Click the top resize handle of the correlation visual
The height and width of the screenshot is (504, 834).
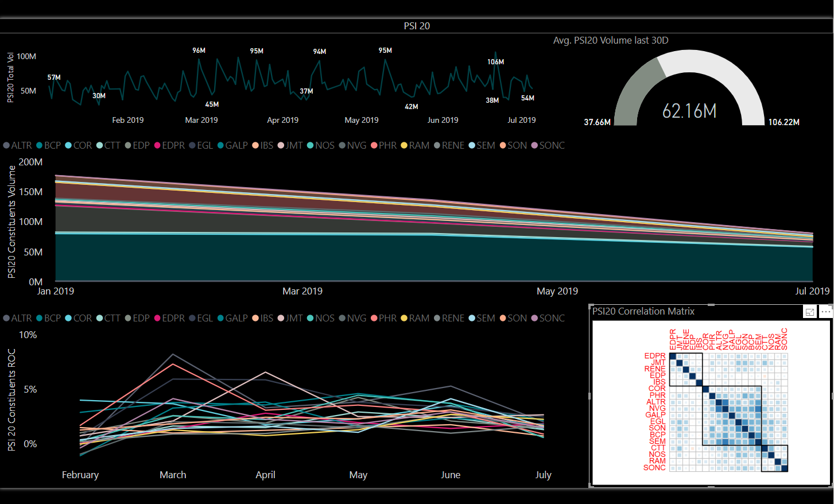[x=711, y=305]
